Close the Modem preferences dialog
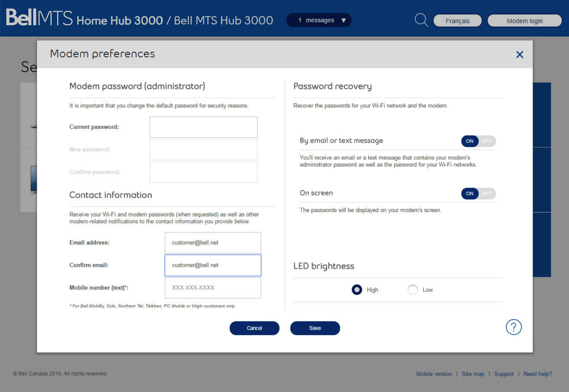The height and width of the screenshot is (392, 569). [520, 55]
